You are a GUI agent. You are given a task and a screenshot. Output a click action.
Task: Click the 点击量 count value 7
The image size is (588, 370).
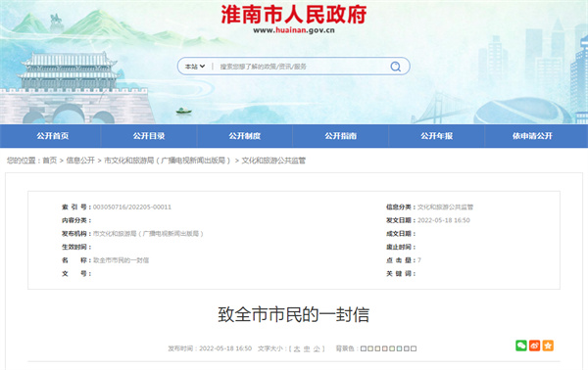tap(419, 260)
